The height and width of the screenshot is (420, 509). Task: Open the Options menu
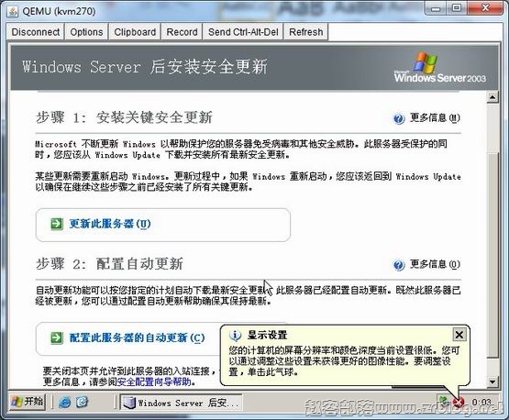(x=86, y=32)
